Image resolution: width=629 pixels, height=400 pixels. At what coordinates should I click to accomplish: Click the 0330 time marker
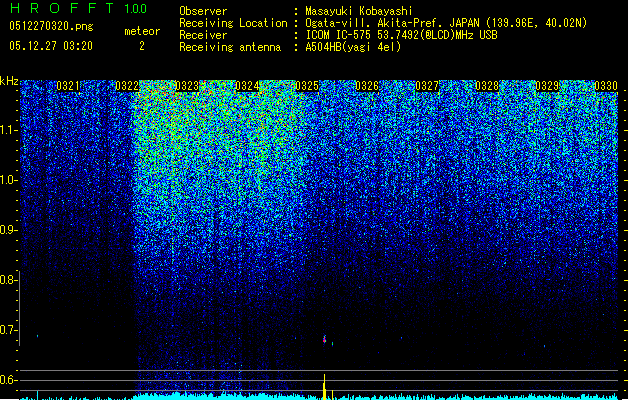point(606,86)
